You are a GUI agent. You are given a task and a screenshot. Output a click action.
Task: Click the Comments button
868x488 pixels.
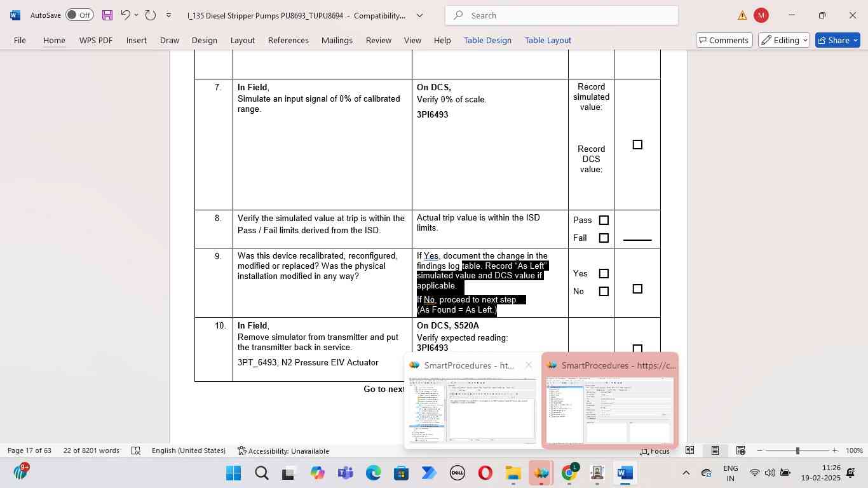(x=723, y=40)
